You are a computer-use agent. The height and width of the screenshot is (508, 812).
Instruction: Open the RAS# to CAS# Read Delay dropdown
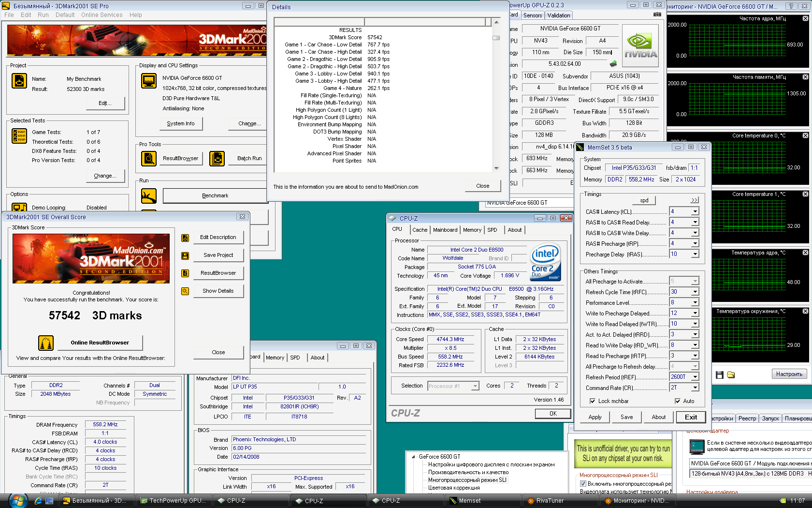coord(695,223)
